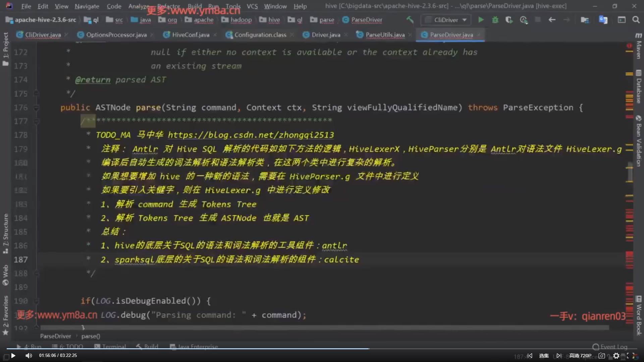Play the video with the play button
The height and width of the screenshot is (362, 644).
tap(13, 356)
